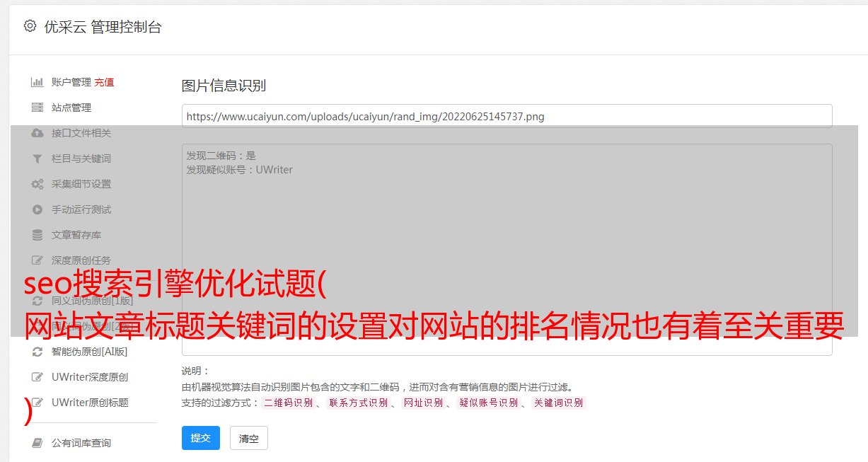
Task: Open 智能伪原创[AI版] in the sidebar
Action: (x=90, y=352)
